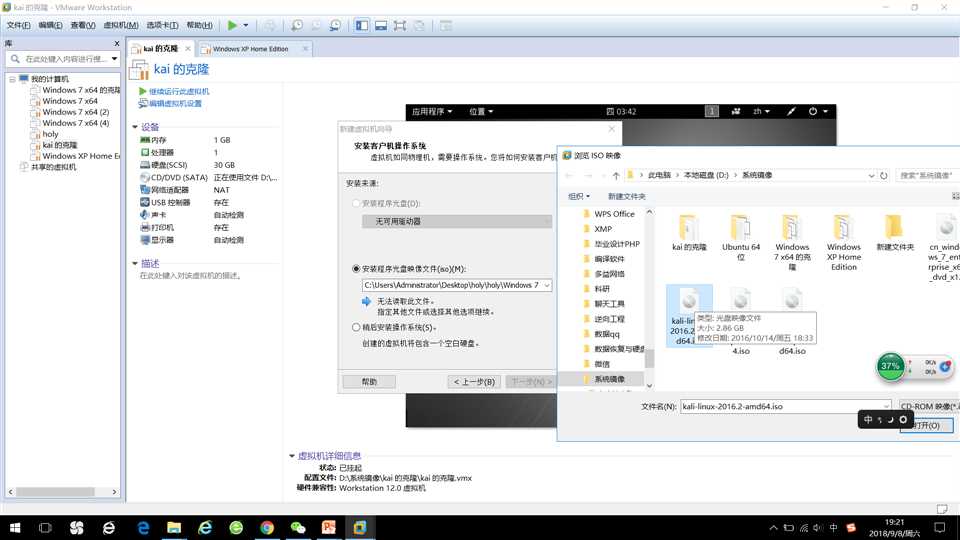Click the CD/DVD (SATA) device row
960x540 pixels.
point(208,178)
